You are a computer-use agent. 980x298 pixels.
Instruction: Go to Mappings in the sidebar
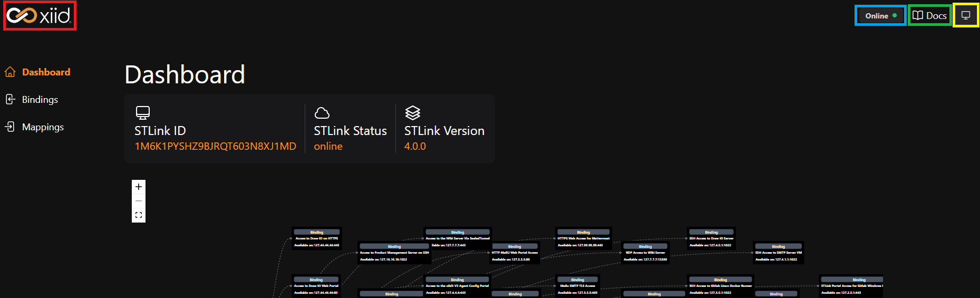(x=43, y=127)
